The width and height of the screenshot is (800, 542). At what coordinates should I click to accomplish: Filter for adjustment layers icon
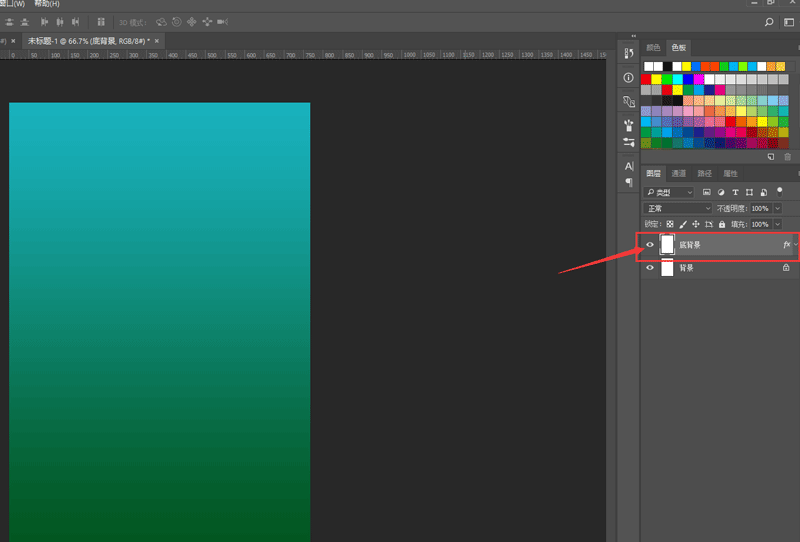click(x=721, y=192)
